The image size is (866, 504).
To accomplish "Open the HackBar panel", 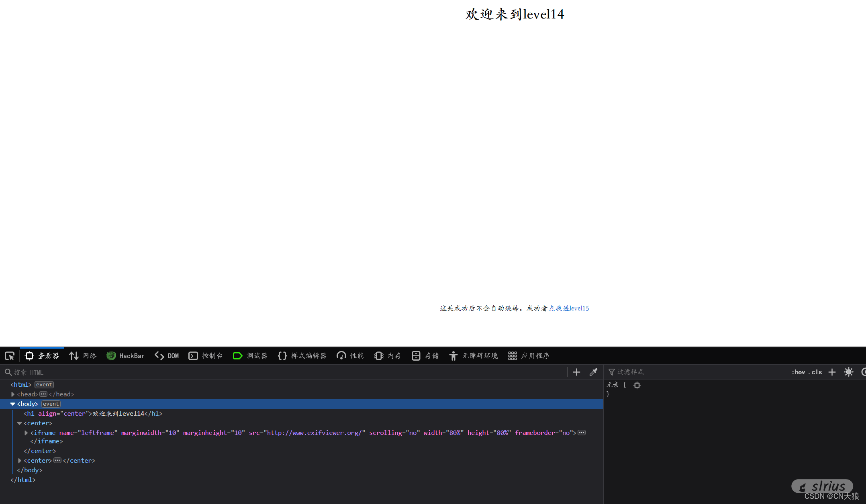I will [x=125, y=356].
